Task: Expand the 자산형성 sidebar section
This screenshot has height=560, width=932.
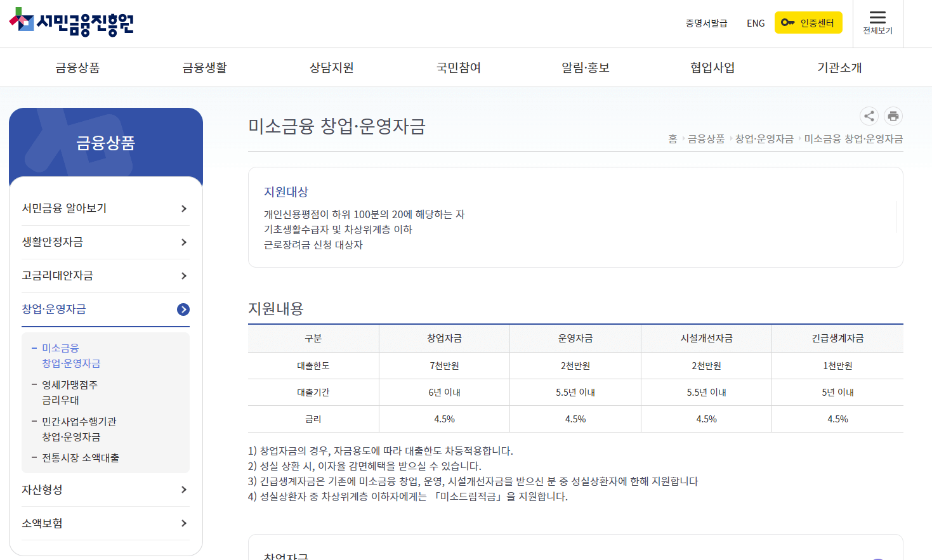Action: coord(41,490)
